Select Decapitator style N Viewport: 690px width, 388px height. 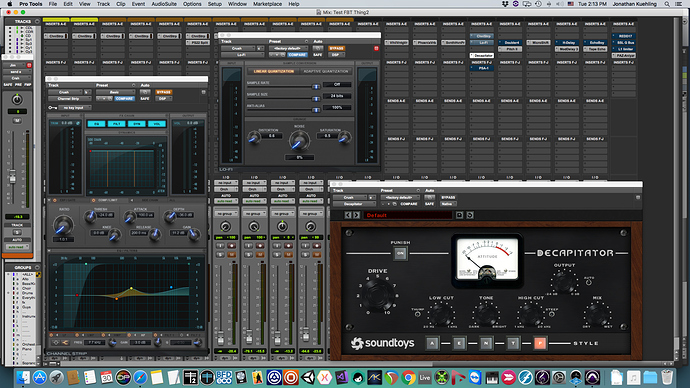coord(486,343)
